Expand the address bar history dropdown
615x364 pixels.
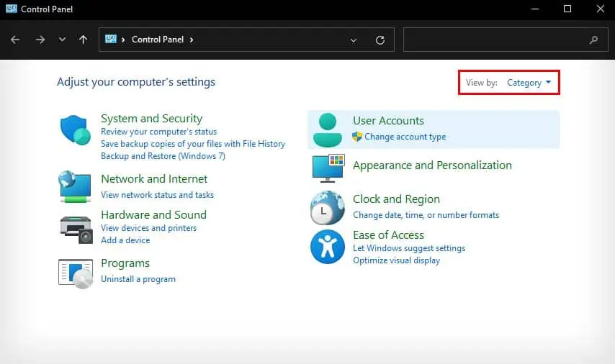[354, 40]
